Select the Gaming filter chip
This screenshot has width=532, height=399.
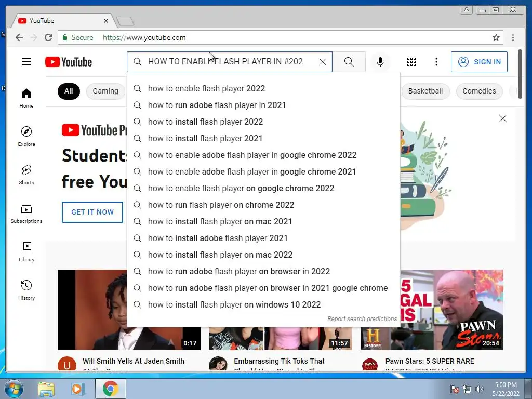tap(105, 91)
